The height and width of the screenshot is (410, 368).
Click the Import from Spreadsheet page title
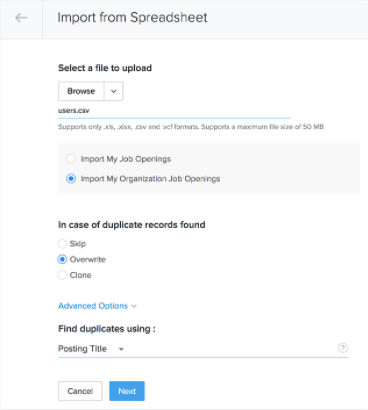click(132, 18)
